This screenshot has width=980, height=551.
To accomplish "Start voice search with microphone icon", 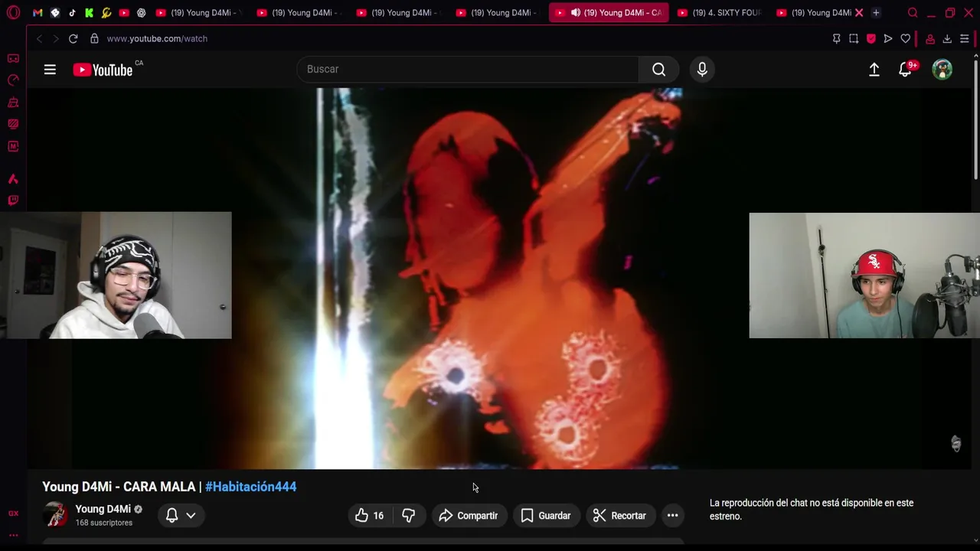I will (x=702, y=70).
